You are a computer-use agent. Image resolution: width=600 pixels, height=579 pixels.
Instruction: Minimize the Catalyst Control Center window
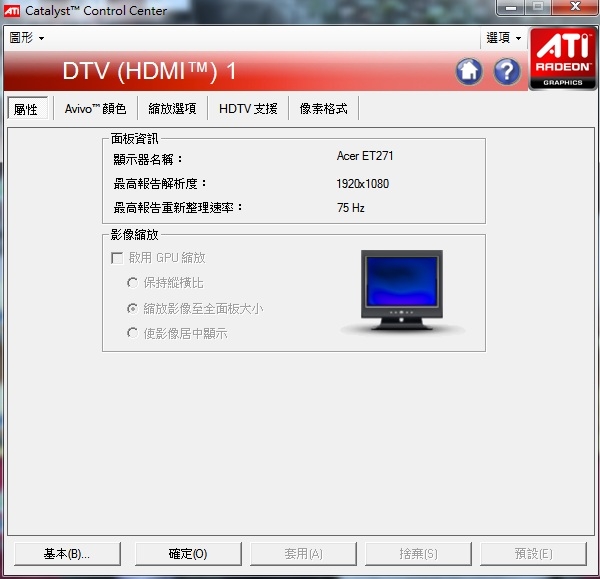click(511, 7)
